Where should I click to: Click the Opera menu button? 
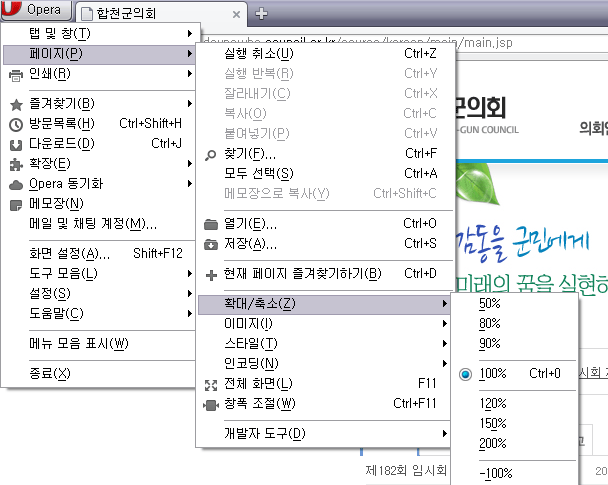point(36,10)
